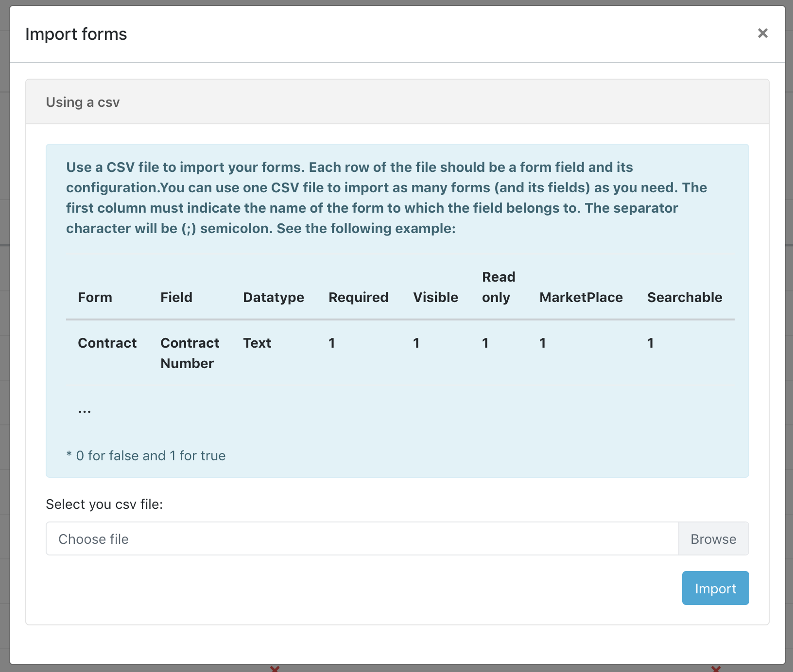793x672 pixels.
Task: Click the Text datatype cell
Action: point(257,343)
